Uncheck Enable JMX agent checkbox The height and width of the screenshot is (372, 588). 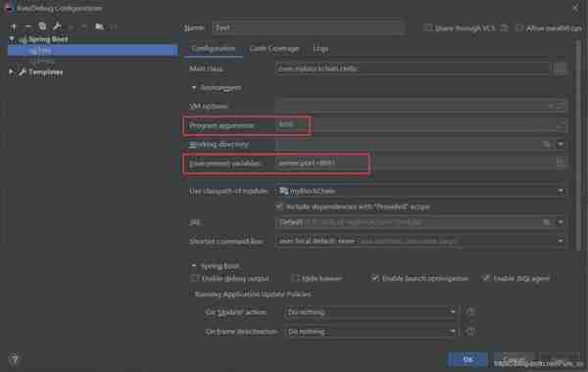pyautogui.click(x=486, y=278)
